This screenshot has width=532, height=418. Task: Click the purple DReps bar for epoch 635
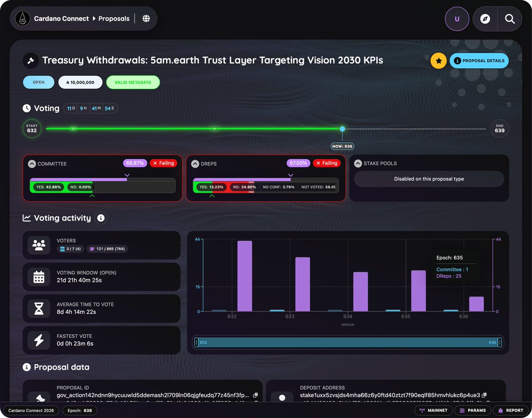[x=419, y=291]
